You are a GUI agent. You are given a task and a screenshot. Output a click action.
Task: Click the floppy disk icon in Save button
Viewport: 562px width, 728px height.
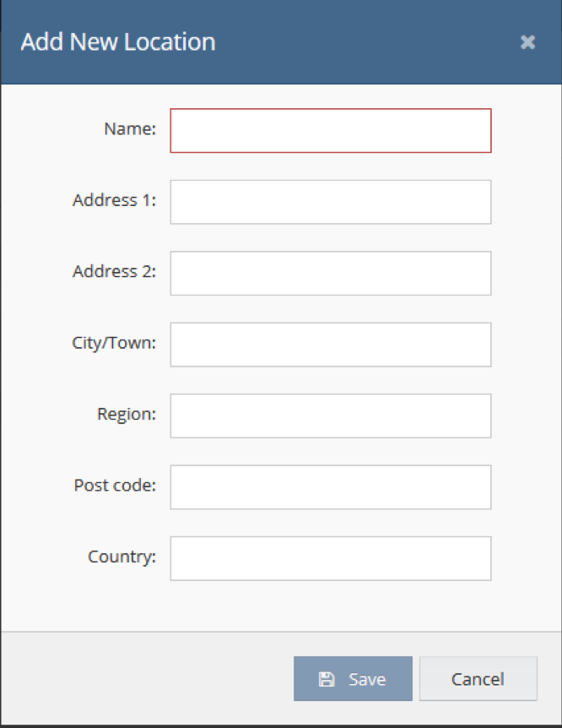tap(327, 679)
